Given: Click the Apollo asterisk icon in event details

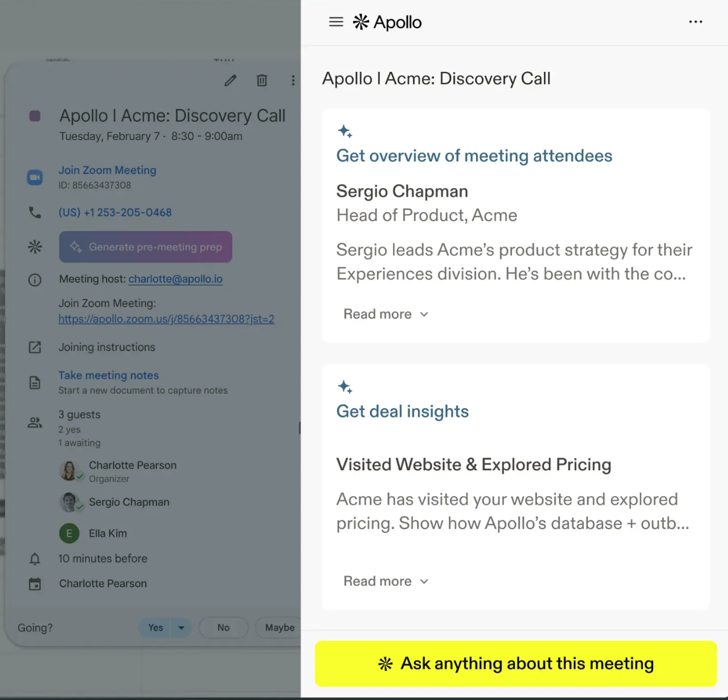Looking at the screenshot, I should click(35, 247).
